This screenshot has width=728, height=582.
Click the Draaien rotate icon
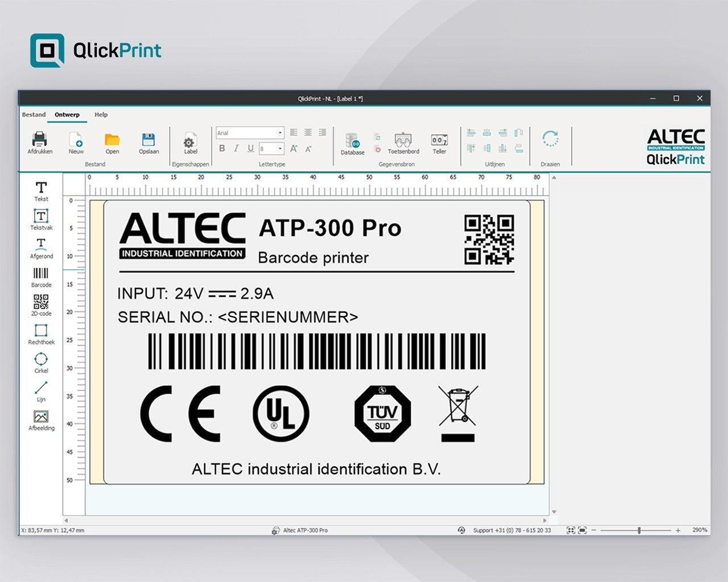[550, 140]
